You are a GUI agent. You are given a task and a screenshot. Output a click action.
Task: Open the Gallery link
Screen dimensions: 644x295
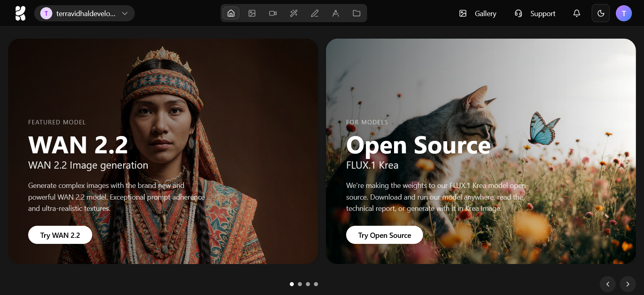tap(485, 14)
